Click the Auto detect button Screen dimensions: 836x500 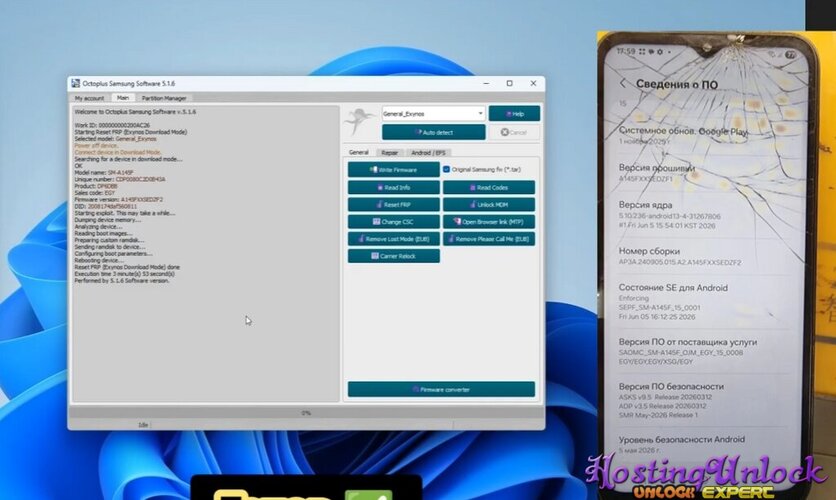pyautogui.click(x=433, y=132)
